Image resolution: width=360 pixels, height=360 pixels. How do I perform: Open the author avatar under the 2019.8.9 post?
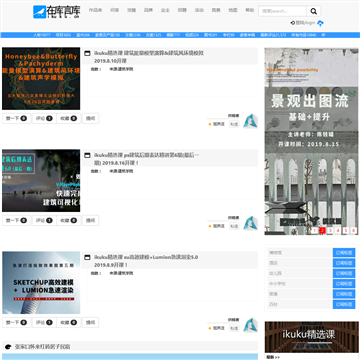pyautogui.click(x=250, y=325)
